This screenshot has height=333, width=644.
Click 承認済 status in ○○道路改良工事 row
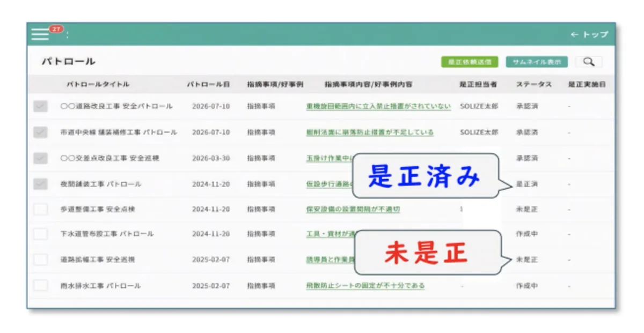pos(527,106)
